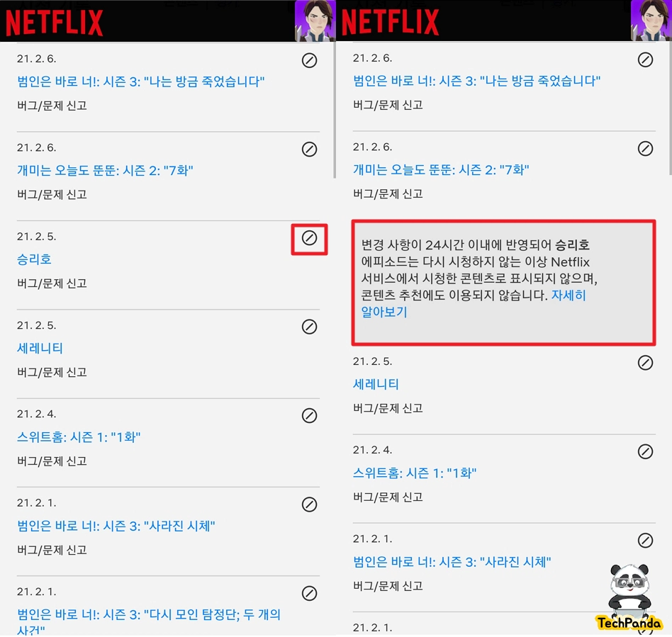Screen dimensions: 672x637
Task: Report a problem for "나는 방금 죽었습니다", right panel
Action: (388, 105)
